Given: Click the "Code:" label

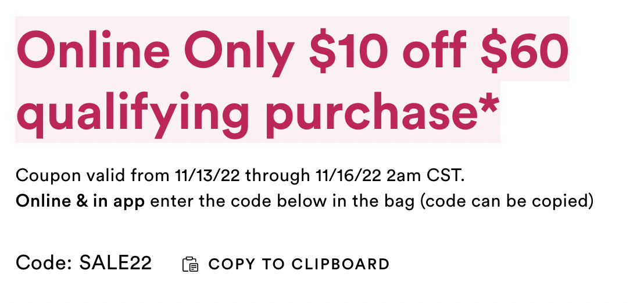Looking at the screenshot, I should click(x=44, y=263).
